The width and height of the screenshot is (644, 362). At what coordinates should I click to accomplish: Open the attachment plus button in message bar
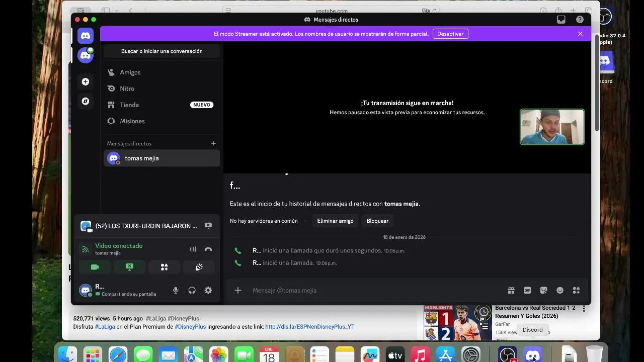pos(238,290)
